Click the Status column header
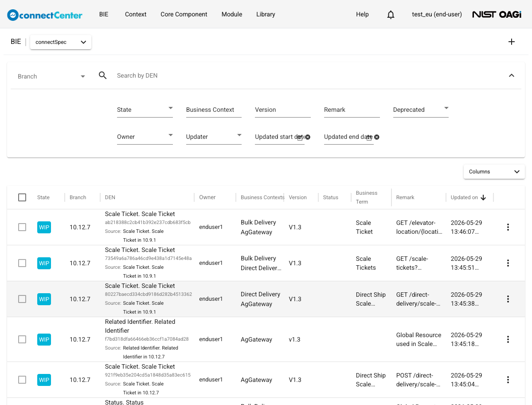532x405 pixels. coord(331,197)
